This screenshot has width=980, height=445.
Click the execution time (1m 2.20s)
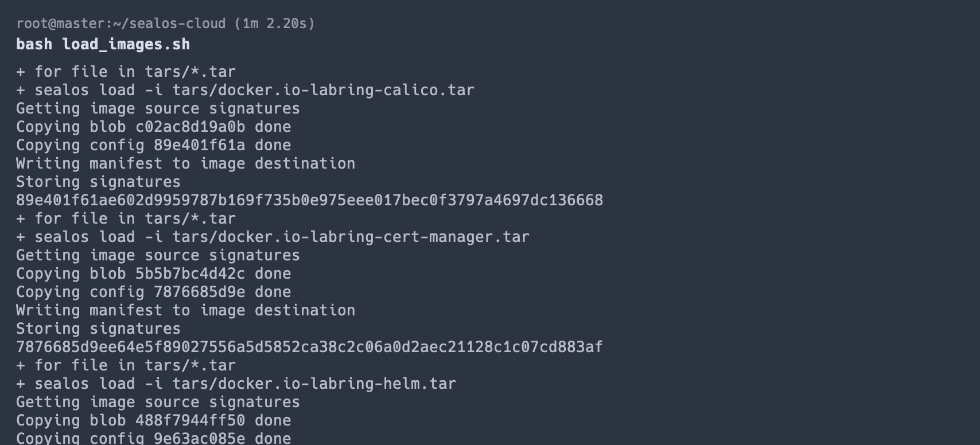click(x=274, y=24)
